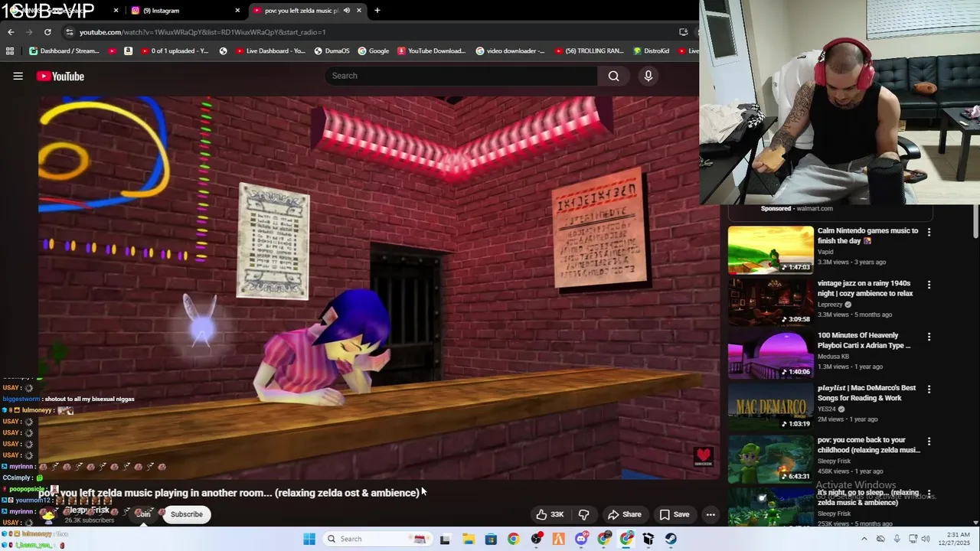Open the Windows Start menu

(309, 539)
